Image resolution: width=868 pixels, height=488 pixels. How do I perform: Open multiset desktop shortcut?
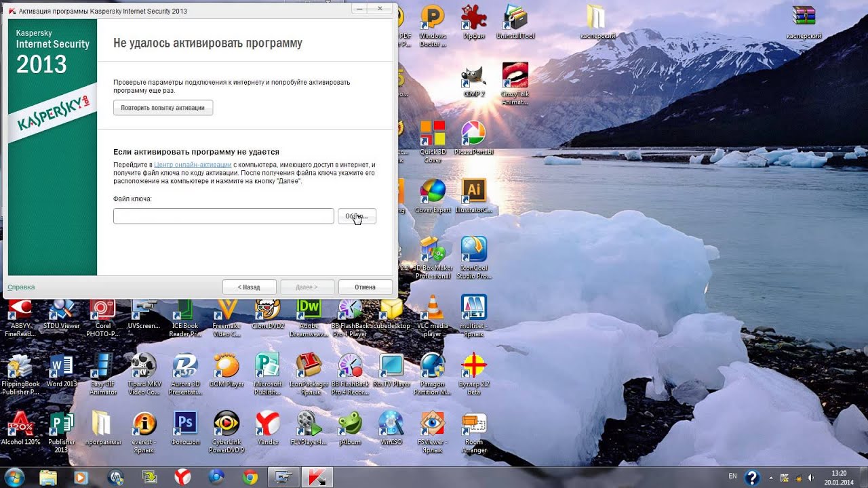473,316
